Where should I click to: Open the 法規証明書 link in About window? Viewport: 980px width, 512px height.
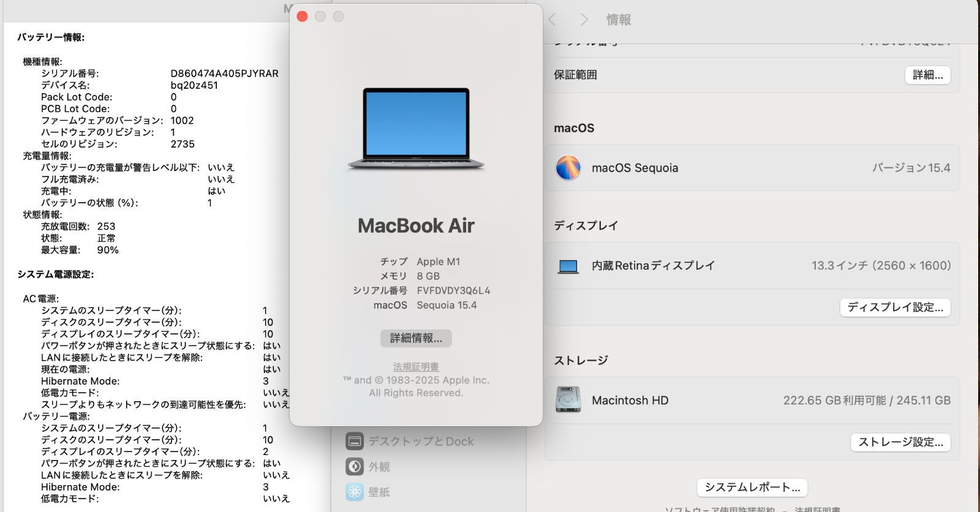point(416,366)
